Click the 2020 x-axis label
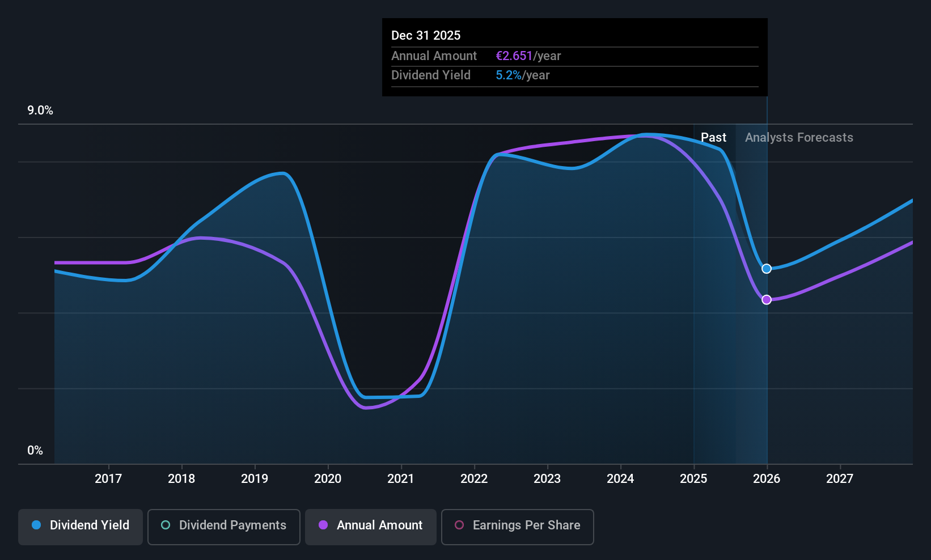The height and width of the screenshot is (560, 931). pos(328,479)
